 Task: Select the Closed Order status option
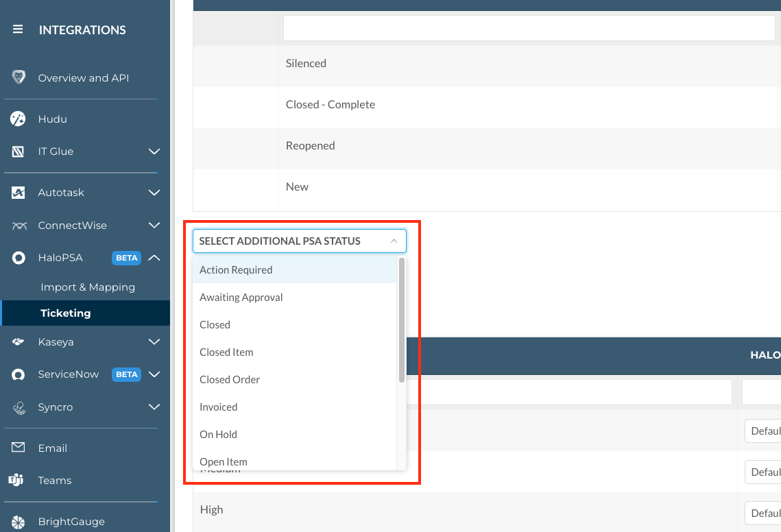[294, 379]
